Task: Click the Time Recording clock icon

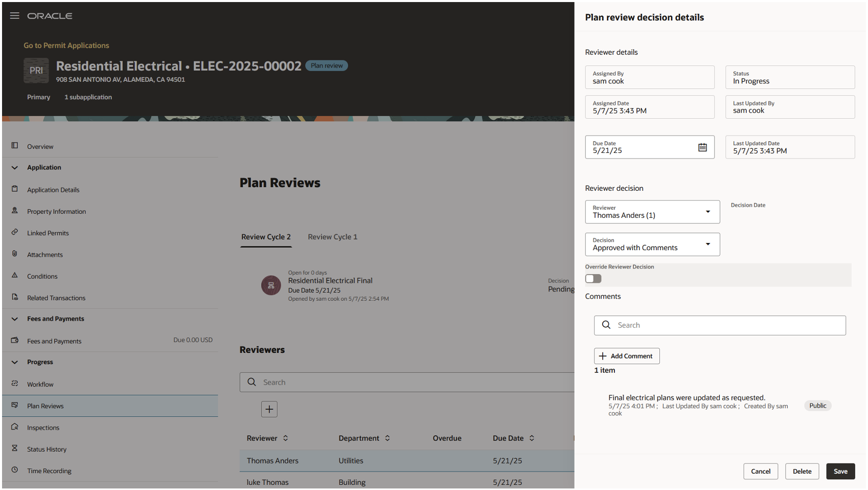Action: click(x=15, y=470)
